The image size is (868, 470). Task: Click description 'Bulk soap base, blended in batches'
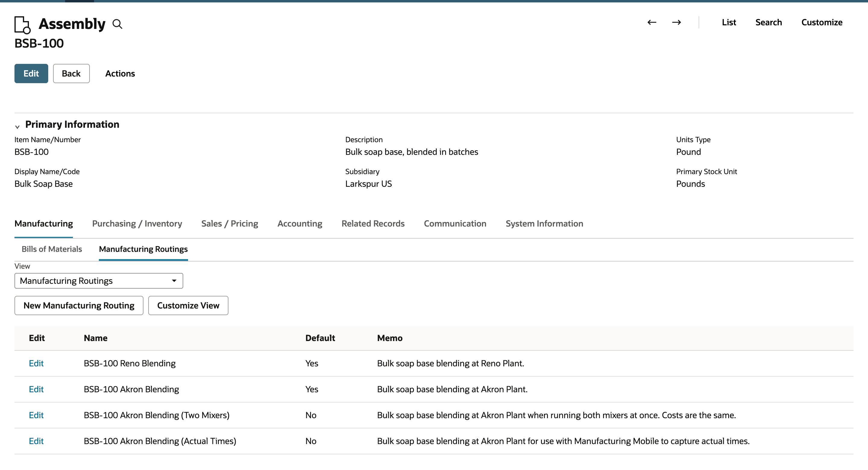click(x=411, y=152)
